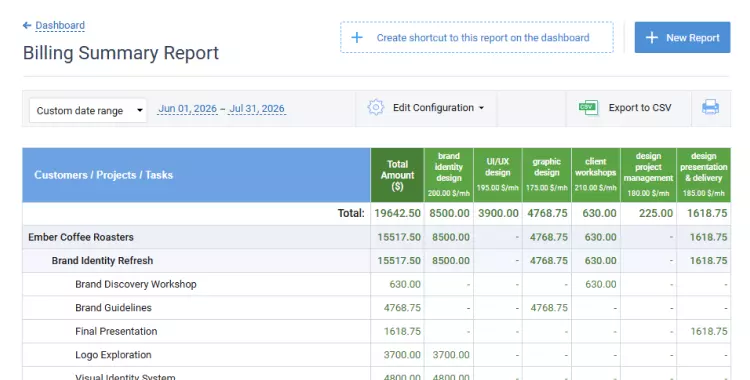Click the Billing Summary Report title
Viewport: 750px width, 380px height.
[121, 53]
